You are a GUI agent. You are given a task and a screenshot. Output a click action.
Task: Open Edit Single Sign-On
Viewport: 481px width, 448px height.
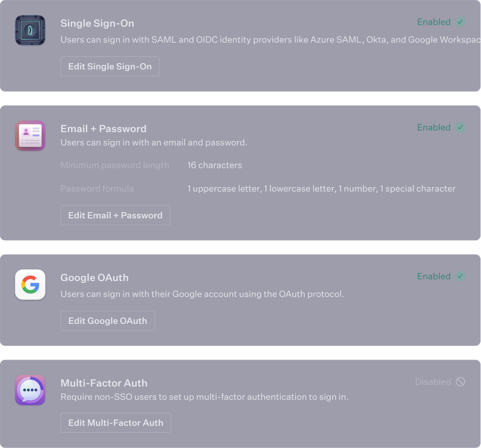110,66
